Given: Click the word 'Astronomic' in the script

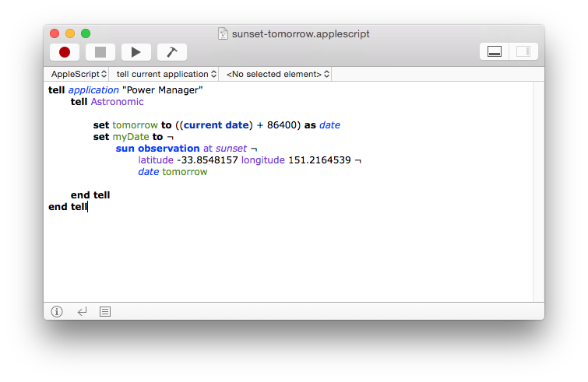Looking at the screenshot, I should [x=117, y=102].
